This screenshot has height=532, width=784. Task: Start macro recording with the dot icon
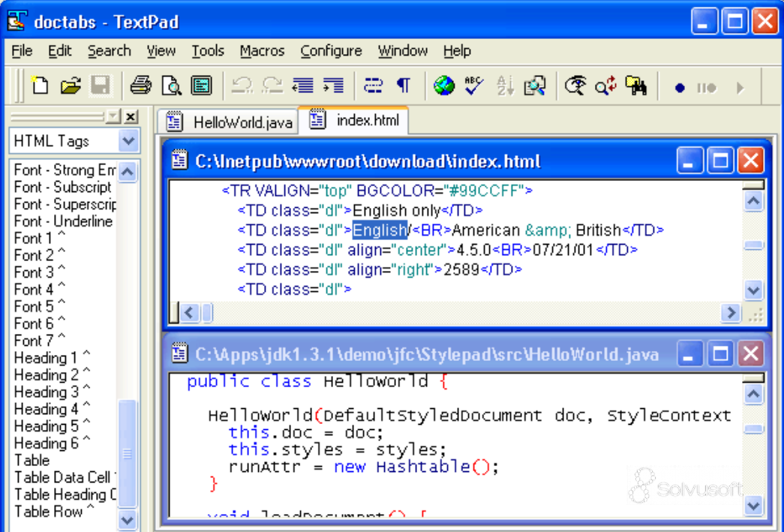pyautogui.click(x=680, y=89)
